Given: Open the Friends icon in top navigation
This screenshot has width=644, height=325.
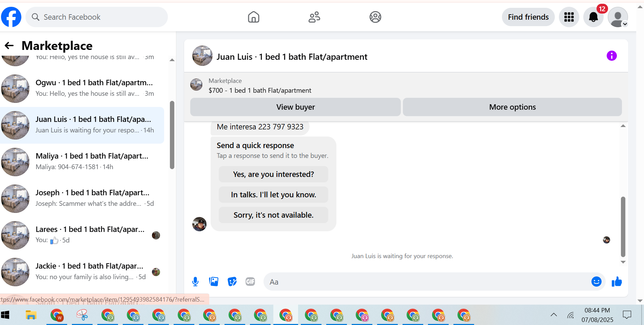Looking at the screenshot, I should 314,17.
